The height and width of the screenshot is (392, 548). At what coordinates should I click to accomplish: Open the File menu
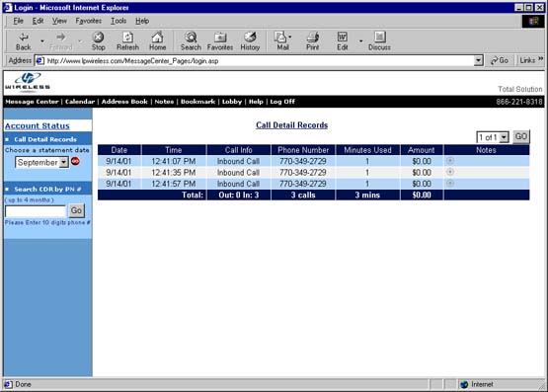tap(18, 21)
